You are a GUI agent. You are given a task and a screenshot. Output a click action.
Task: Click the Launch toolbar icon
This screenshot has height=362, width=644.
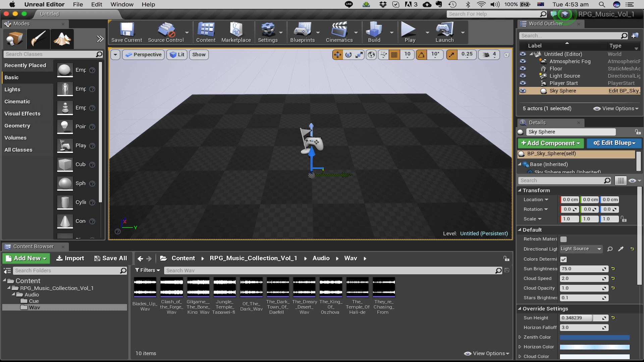coord(444,33)
